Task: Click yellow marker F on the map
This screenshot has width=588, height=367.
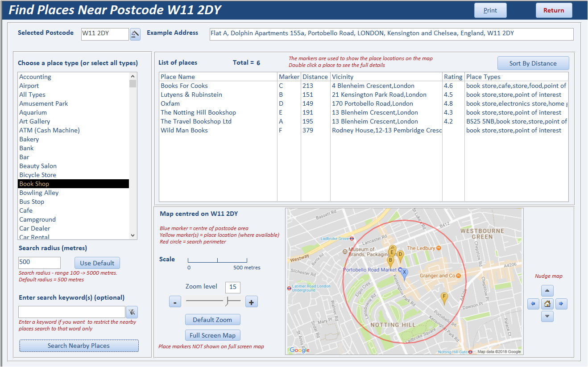Action: [x=444, y=298]
